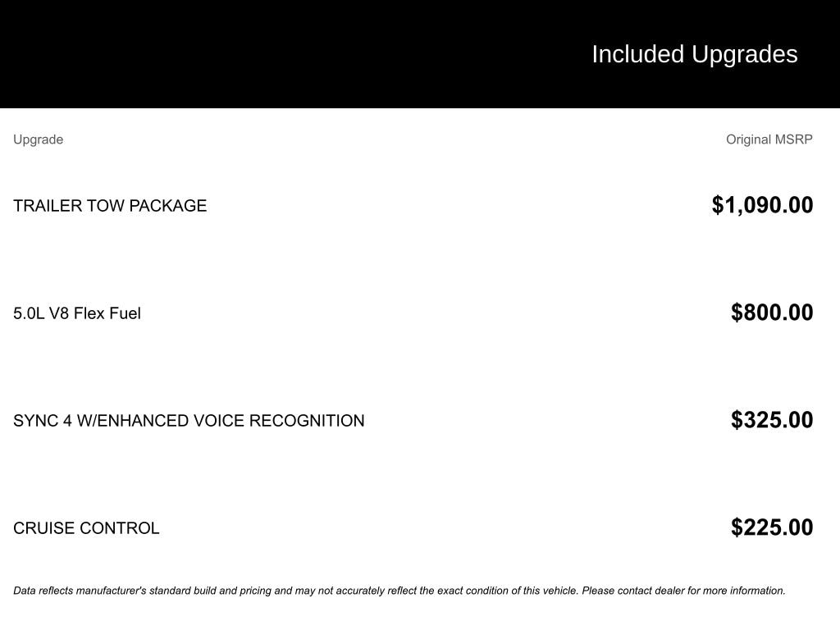Click the $800.00 MSRP value
Image resolution: width=840 pixels, height=630 pixels.
point(772,313)
